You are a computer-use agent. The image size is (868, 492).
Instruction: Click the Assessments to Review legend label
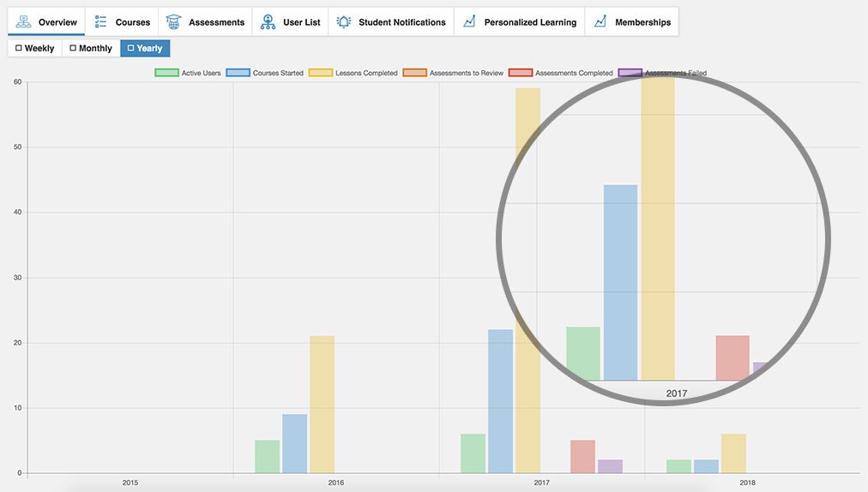(466, 73)
